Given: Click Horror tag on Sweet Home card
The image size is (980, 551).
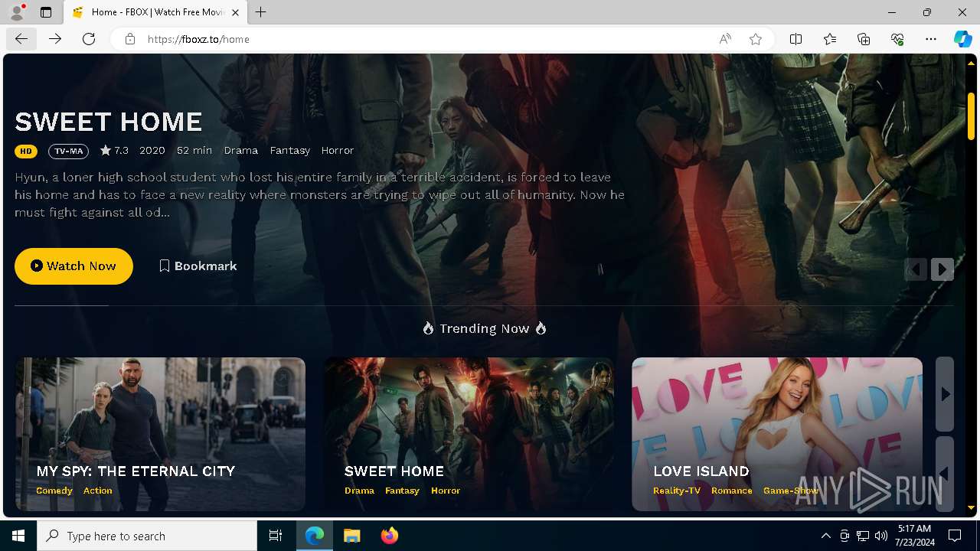Looking at the screenshot, I should pos(446,491).
